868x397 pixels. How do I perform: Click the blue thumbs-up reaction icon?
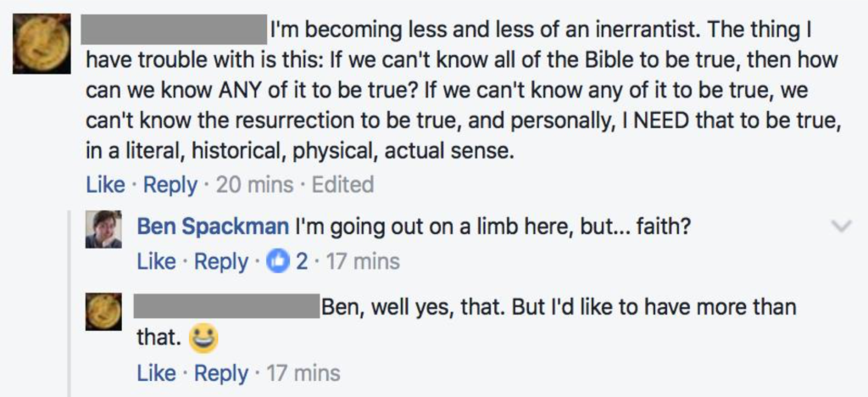click(x=277, y=262)
